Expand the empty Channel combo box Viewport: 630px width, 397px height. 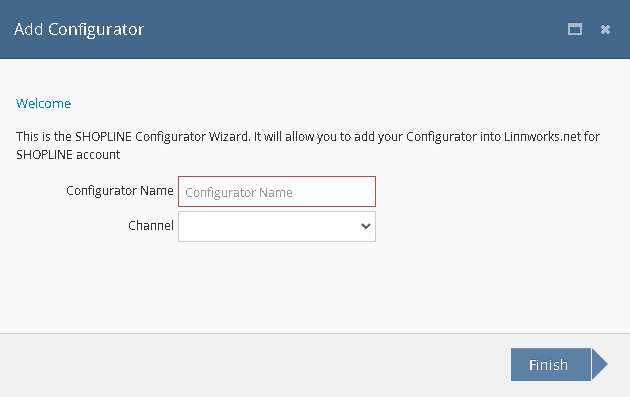click(x=277, y=227)
